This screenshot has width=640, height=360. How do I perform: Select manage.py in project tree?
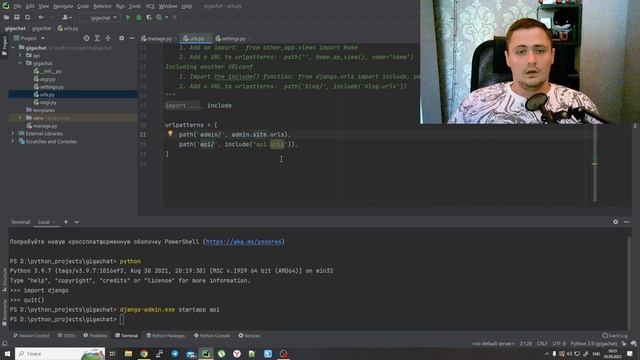coord(44,126)
